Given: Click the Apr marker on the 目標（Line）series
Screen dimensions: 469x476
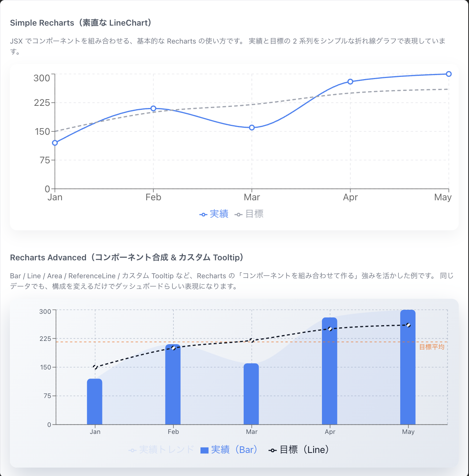Looking at the screenshot, I should click(x=330, y=329).
